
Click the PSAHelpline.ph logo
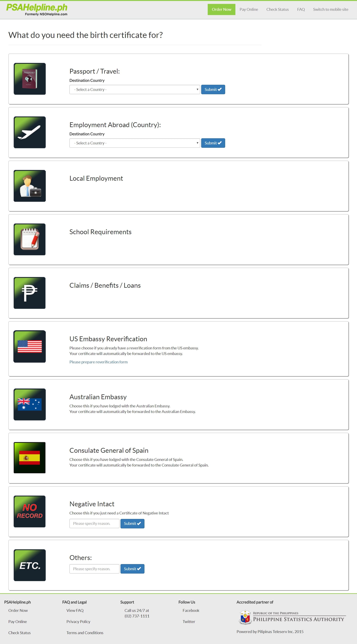tap(37, 10)
